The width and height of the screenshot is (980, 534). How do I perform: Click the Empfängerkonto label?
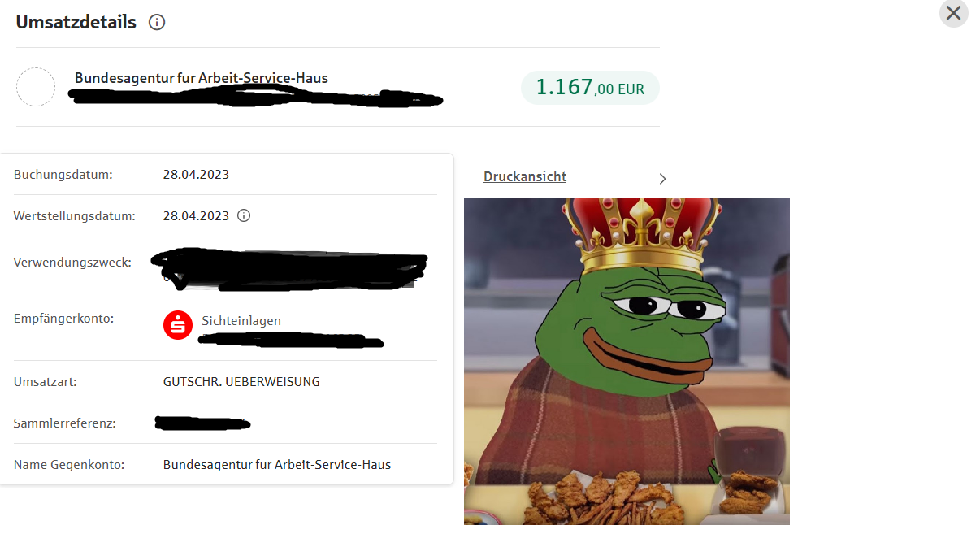63,318
